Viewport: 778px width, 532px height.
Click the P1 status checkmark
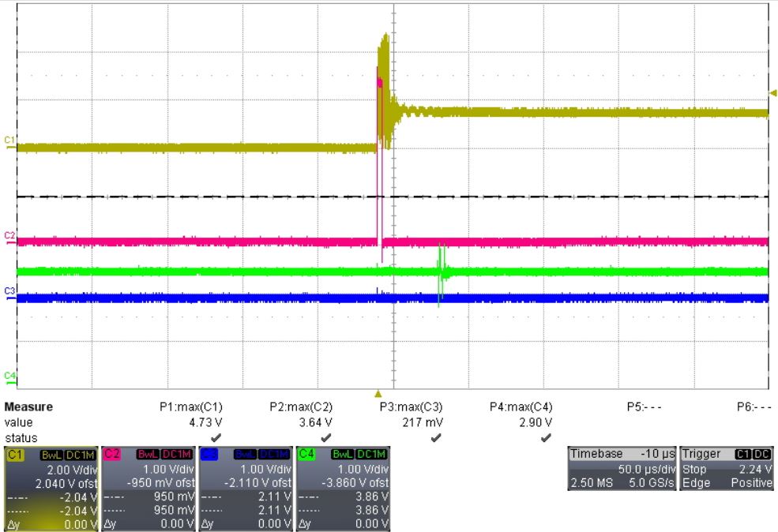coord(216,438)
